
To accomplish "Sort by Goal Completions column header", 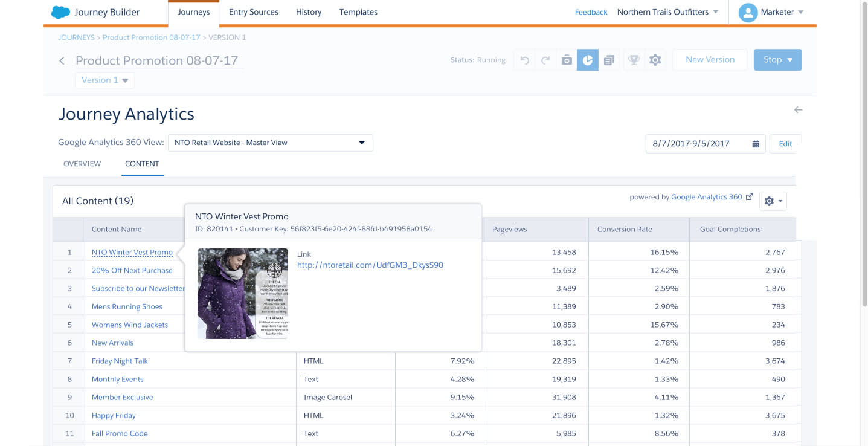I will pyautogui.click(x=730, y=229).
